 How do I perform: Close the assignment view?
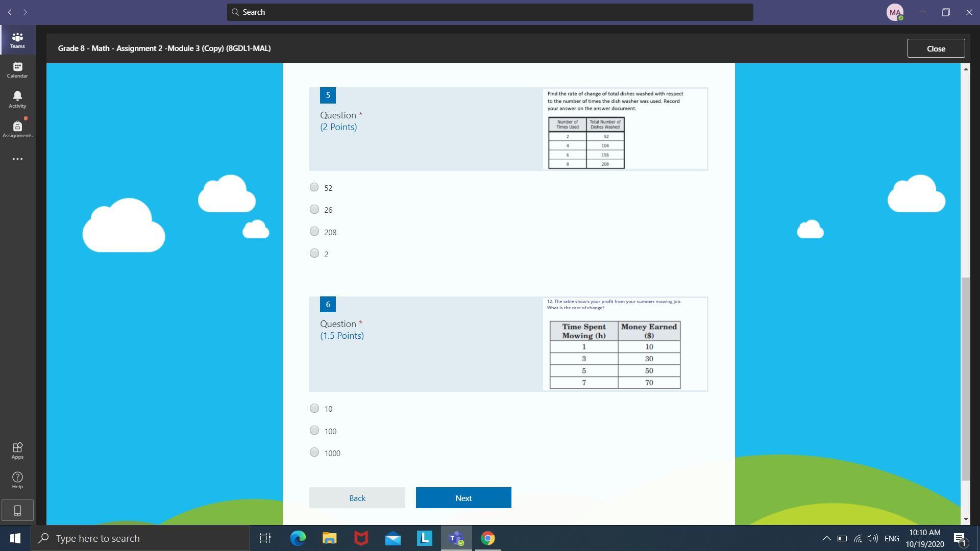click(936, 48)
